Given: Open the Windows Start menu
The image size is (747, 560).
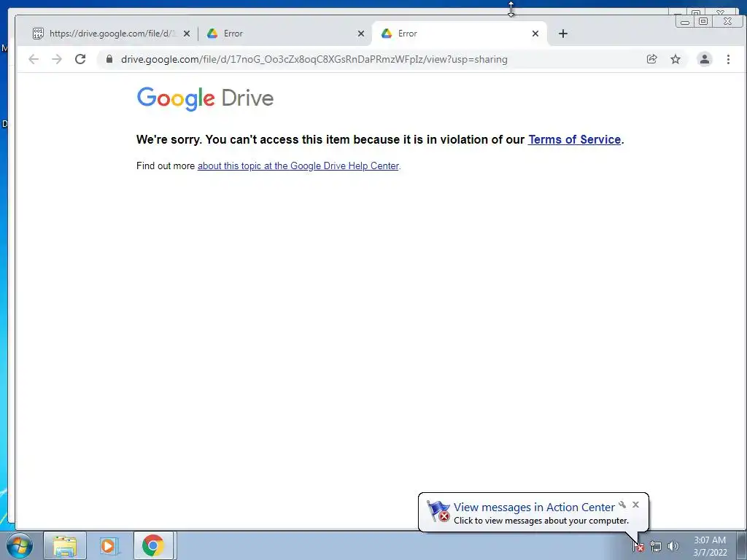Looking at the screenshot, I should tap(19, 545).
